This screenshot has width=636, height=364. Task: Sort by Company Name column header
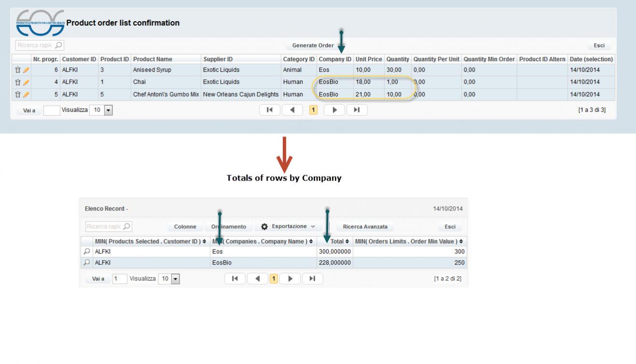(262, 241)
